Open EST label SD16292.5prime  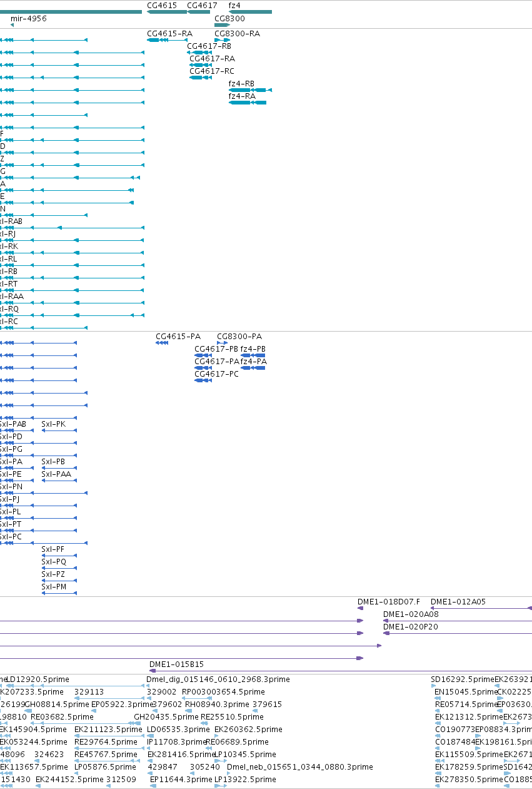click(x=463, y=680)
